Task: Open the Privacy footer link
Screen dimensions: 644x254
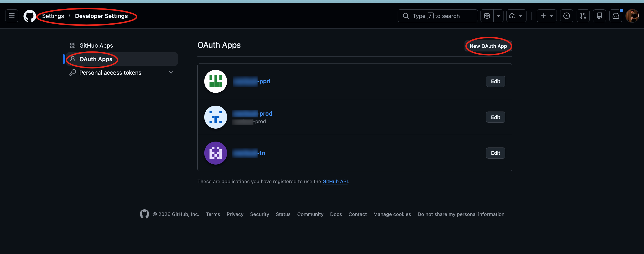Action: tap(235, 214)
